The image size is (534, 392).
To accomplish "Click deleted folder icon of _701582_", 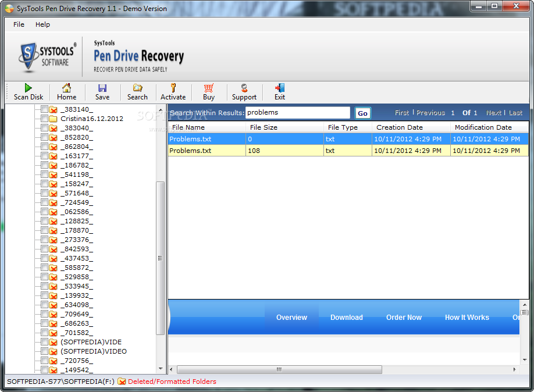I will click(53, 333).
